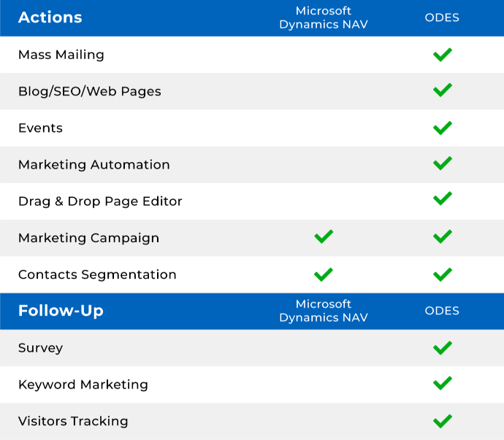Select the Blog/SEO/Web Pages label
The width and height of the screenshot is (504, 440).
pyautogui.click(x=90, y=91)
